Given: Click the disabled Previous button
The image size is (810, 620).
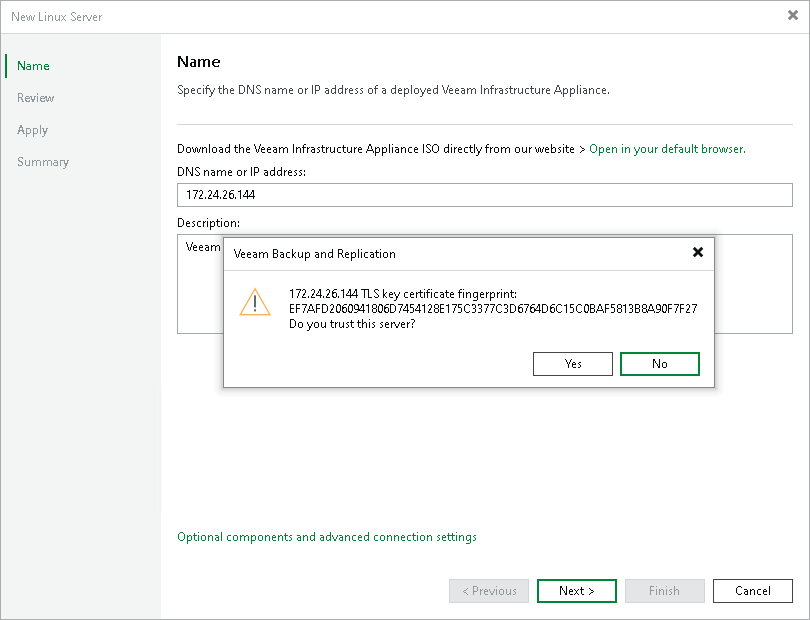Looking at the screenshot, I should point(488,590).
